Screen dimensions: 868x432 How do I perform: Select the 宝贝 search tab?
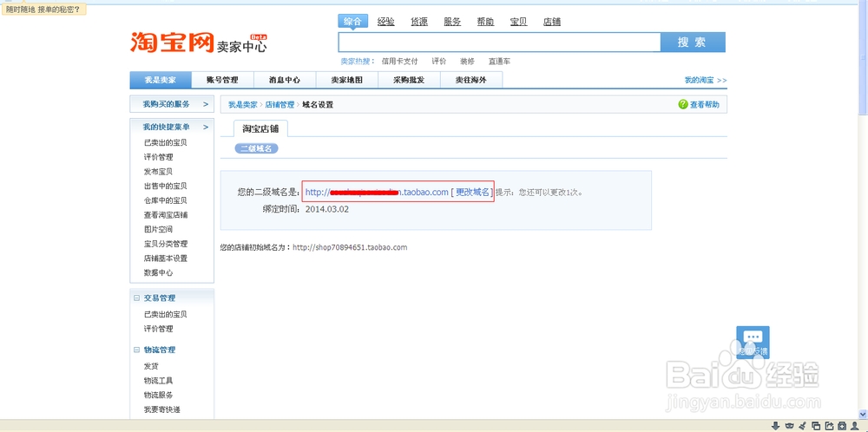(519, 22)
